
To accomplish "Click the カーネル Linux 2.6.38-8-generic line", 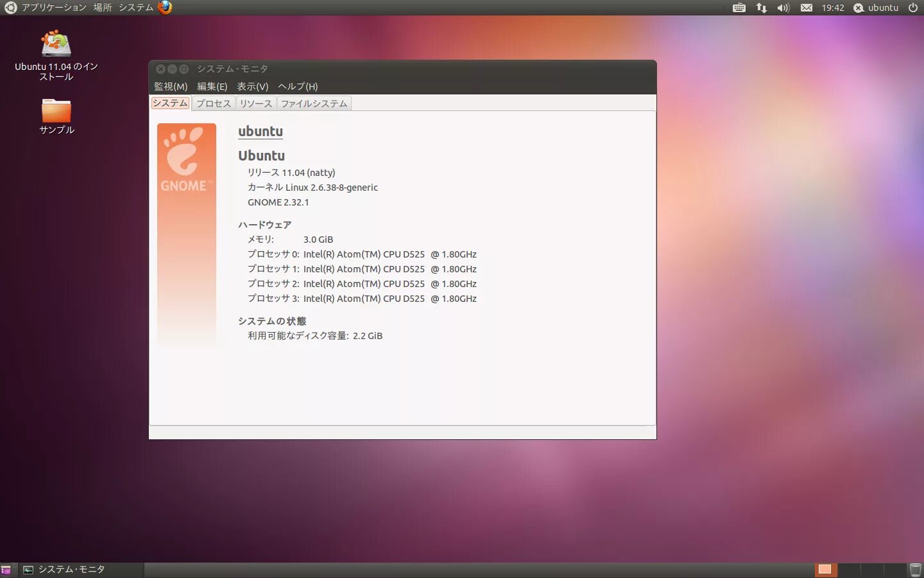I will 312,188.
